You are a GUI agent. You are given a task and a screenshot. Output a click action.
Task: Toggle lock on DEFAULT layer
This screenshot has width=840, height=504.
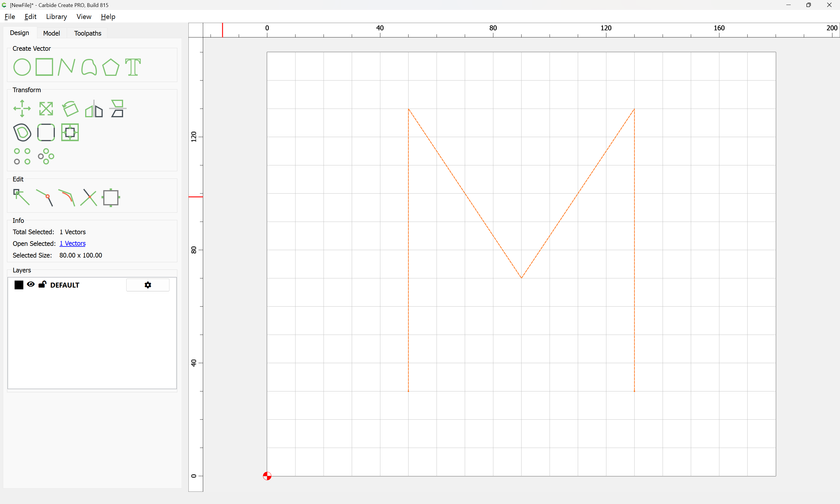pyautogui.click(x=42, y=284)
